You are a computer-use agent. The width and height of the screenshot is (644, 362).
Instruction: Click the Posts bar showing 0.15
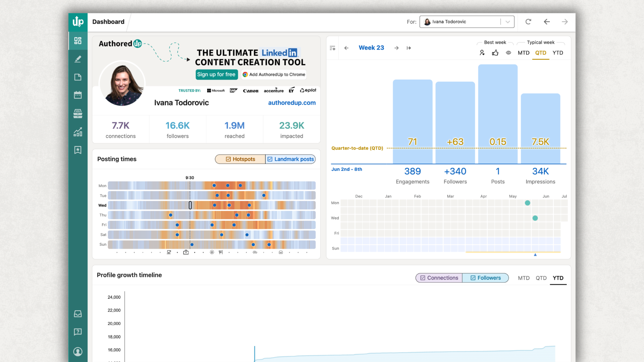point(498,114)
